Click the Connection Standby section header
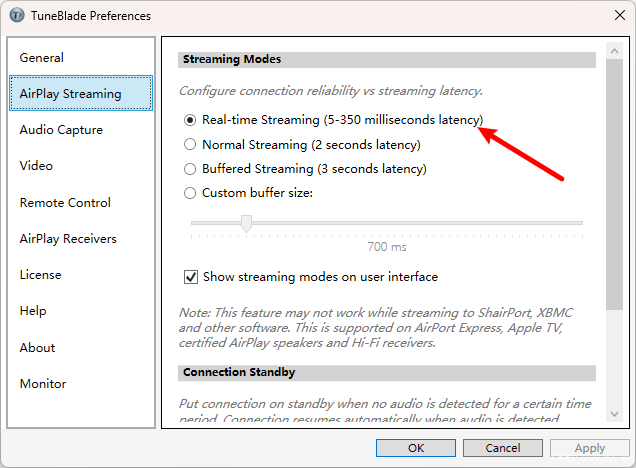The image size is (636, 468). coord(387,373)
